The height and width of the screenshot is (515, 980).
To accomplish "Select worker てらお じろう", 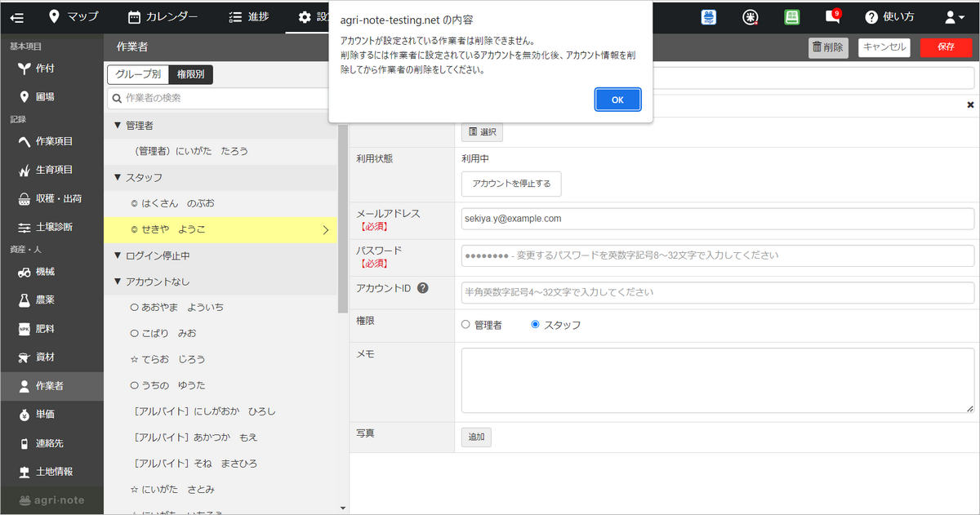I will (x=220, y=359).
